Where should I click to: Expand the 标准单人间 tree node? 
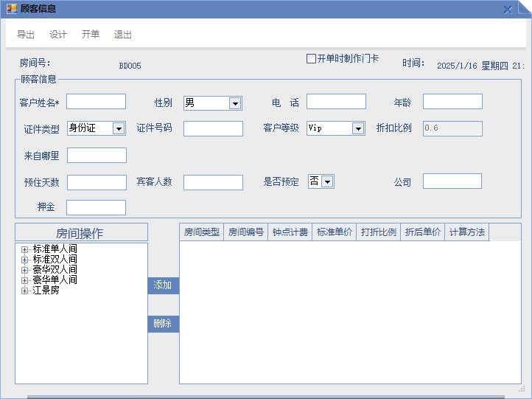click(x=24, y=249)
